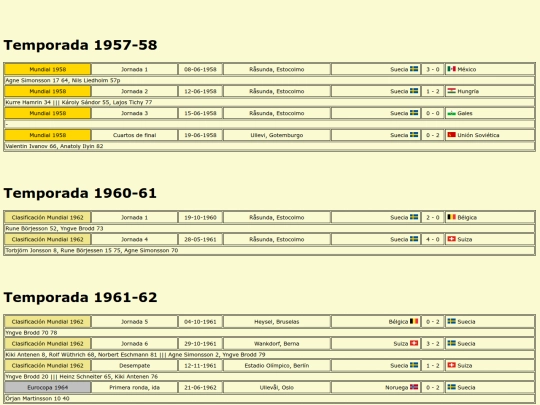Viewport: 540px width, 405px height.
Task: Click Suecia flag in the 04-10-1961 row
Action: (x=451, y=321)
